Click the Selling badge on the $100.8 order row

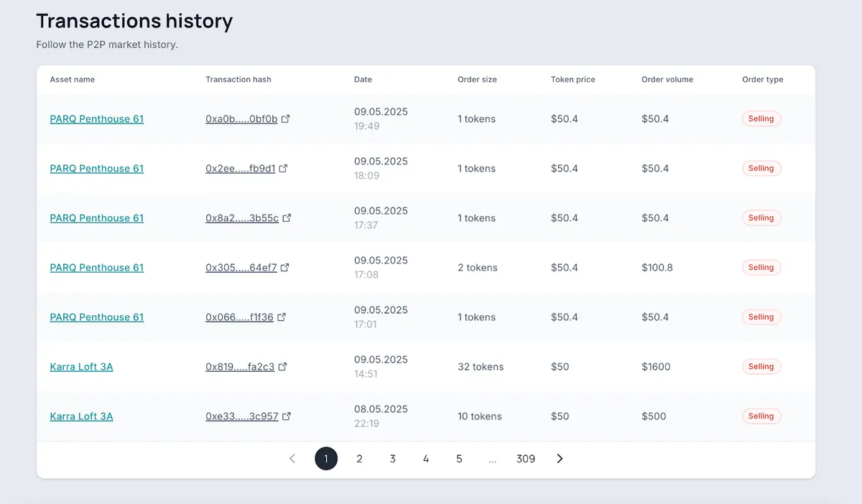coord(761,267)
